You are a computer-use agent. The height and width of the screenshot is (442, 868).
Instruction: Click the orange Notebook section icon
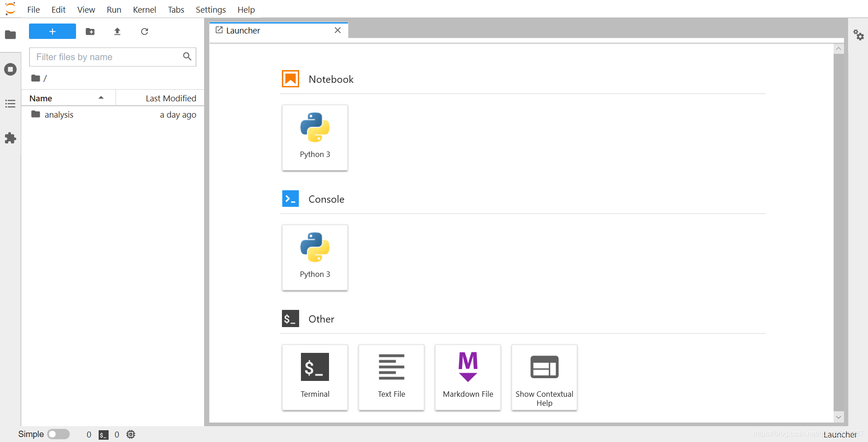(x=291, y=79)
